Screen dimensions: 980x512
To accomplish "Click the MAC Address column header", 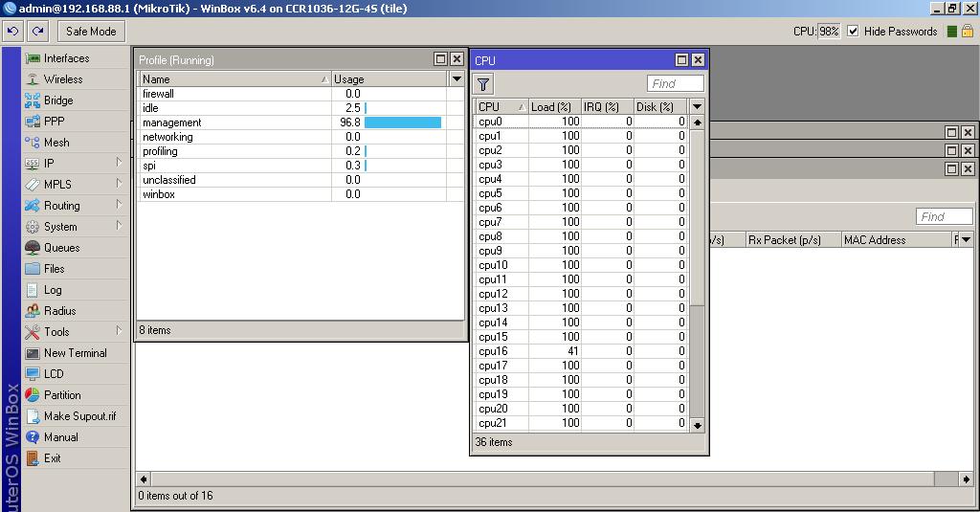I will point(896,240).
